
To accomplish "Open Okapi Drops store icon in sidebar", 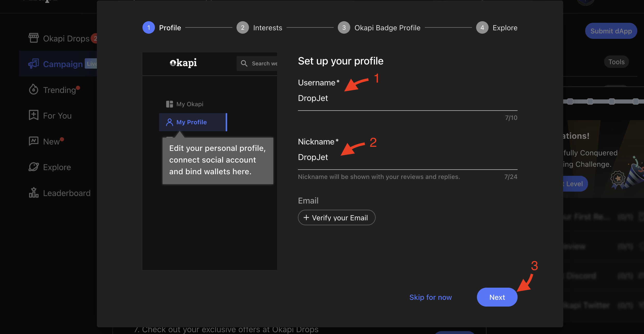I will 34,38.
